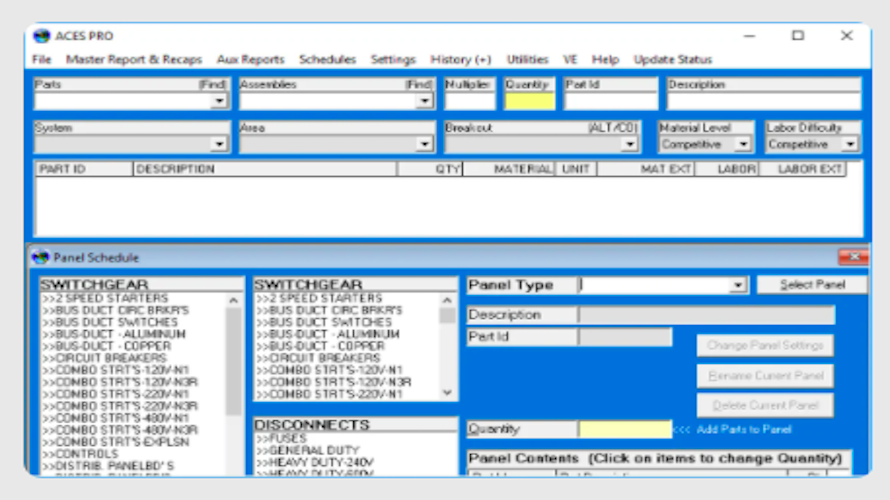Screen dimensions: 890x500
Task: Click Delete Current Panel button
Action: point(765,405)
